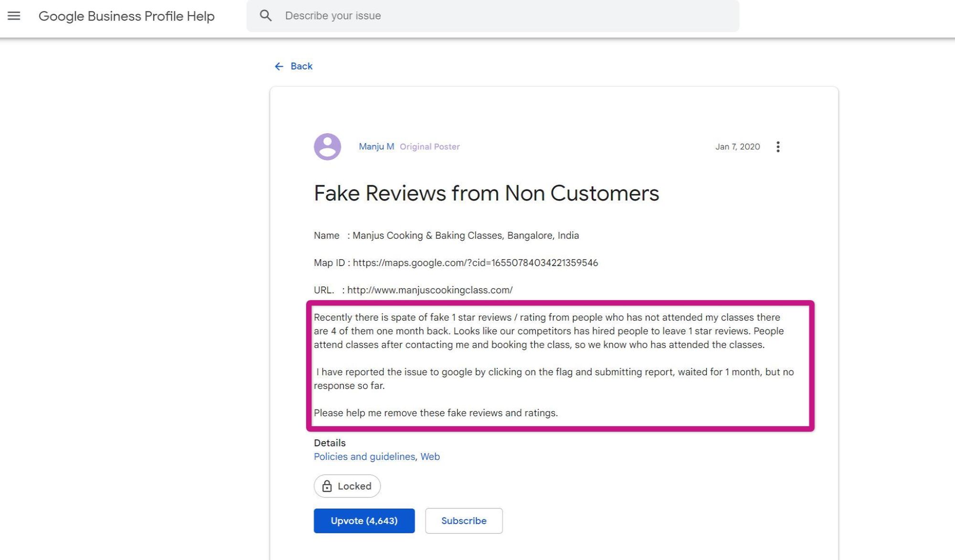Image resolution: width=955 pixels, height=560 pixels.
Task: Open the navigation hamburger menu
Action: 15,15
